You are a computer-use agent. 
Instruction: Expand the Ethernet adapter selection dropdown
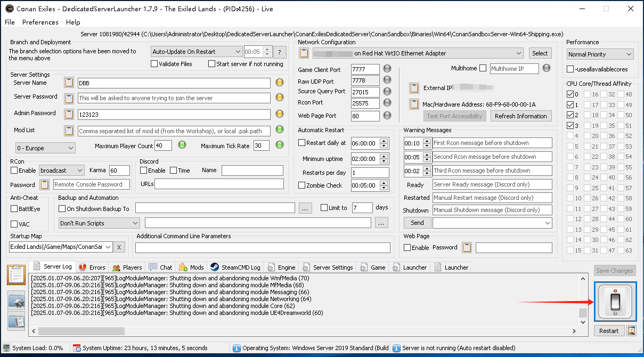418,53
